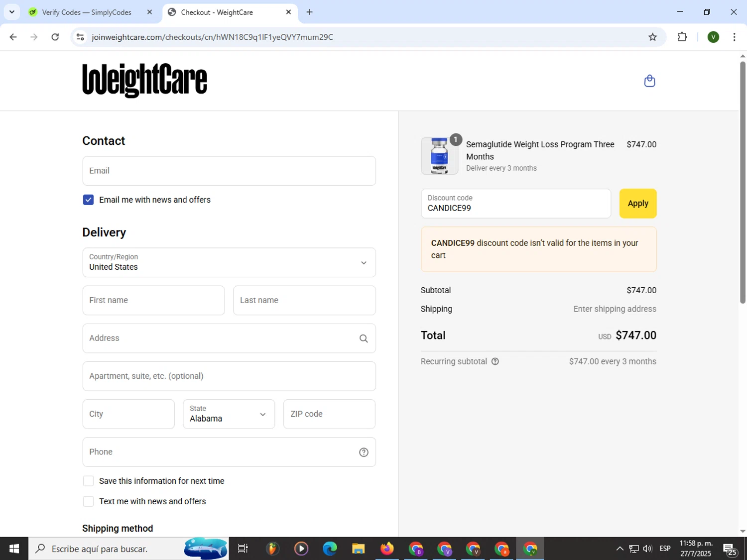The image size is (747, 560).
Task: Click the ZIP code field
Action: click(x=329, y=414)
